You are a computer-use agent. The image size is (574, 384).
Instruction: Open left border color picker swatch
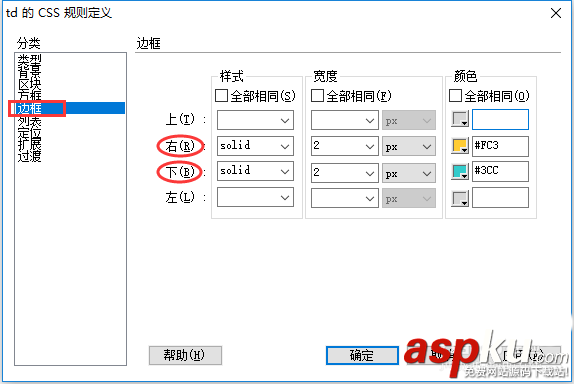tap(460, 198)
